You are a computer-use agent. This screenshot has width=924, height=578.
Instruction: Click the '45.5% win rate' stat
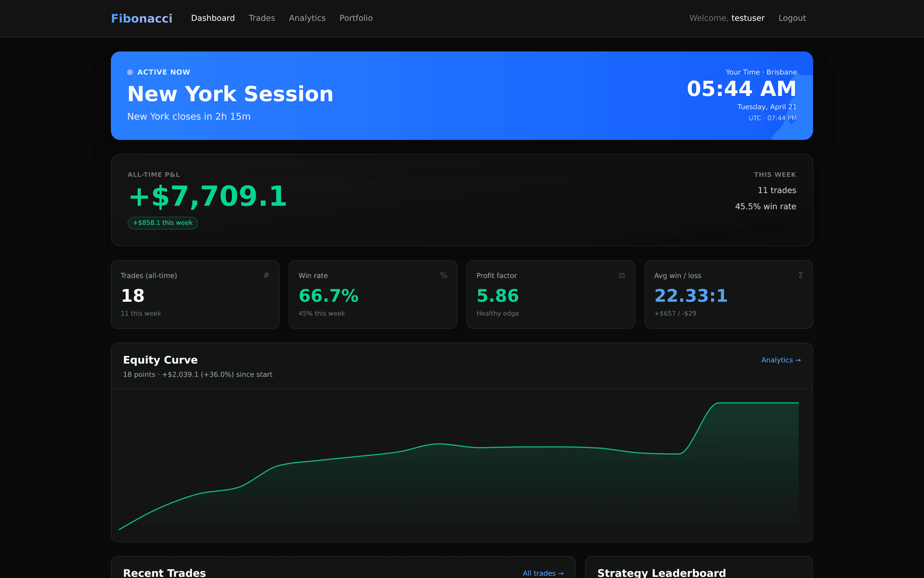(x=765, y=206)
